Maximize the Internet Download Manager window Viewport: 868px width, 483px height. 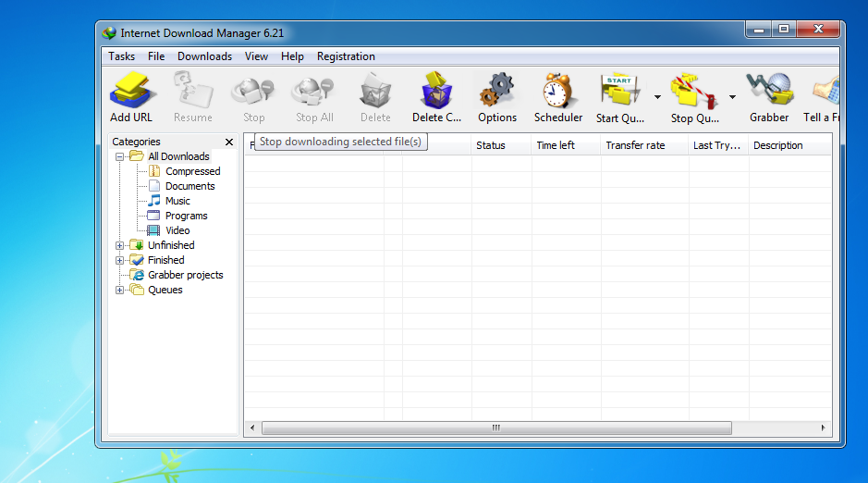(x=784, y=30)
